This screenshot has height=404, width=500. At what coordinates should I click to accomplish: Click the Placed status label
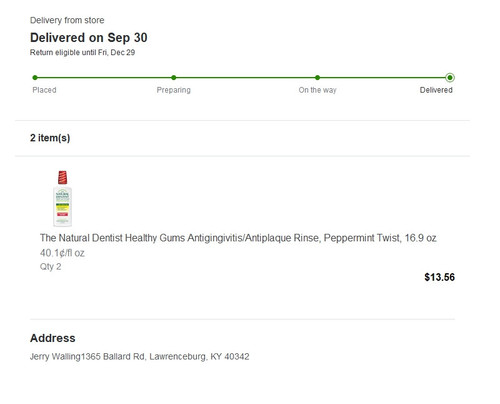44,90
